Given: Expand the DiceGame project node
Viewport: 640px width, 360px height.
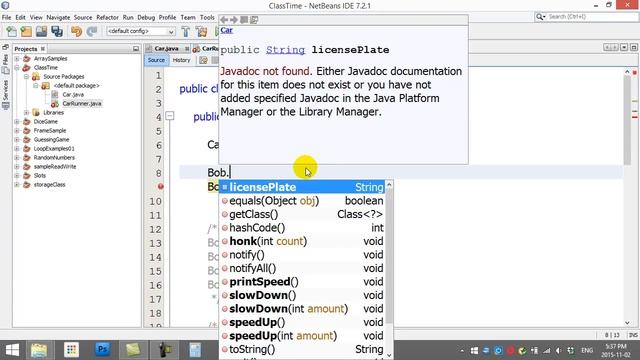Looking at the screenshot, I should tap(17, 122).
